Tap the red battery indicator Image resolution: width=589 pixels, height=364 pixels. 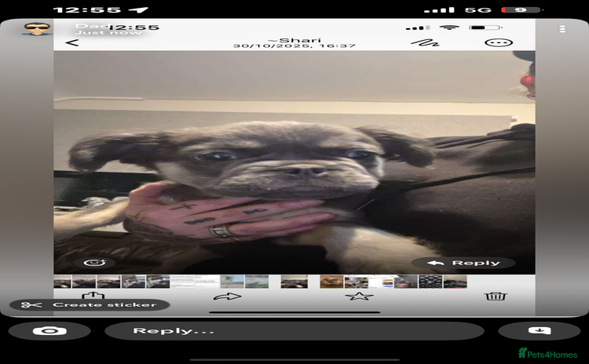[x=521, y=10]
